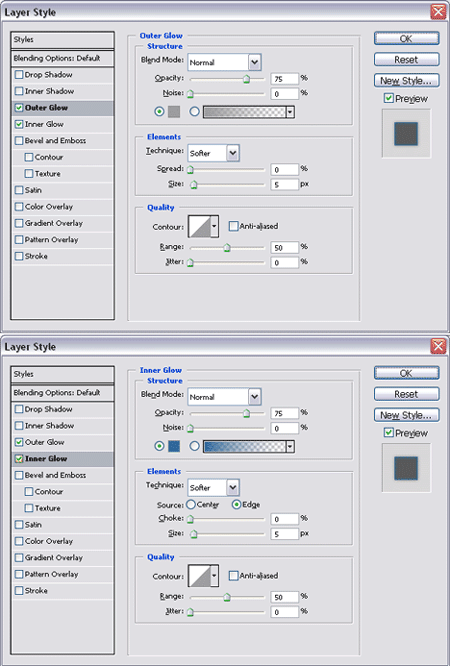This screenshot has height=666, width=450.
Task: Open the Outer Glow gradient dropdown arrow
Action: point(290,112)
